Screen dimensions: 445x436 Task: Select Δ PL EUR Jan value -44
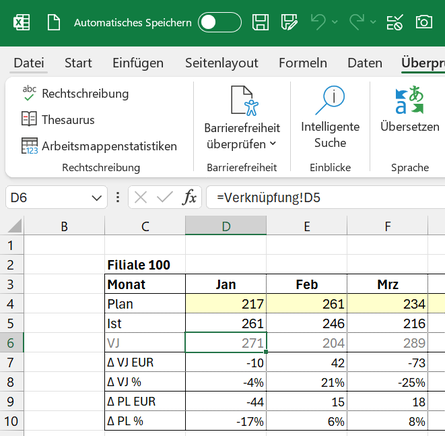click(226, 401)
